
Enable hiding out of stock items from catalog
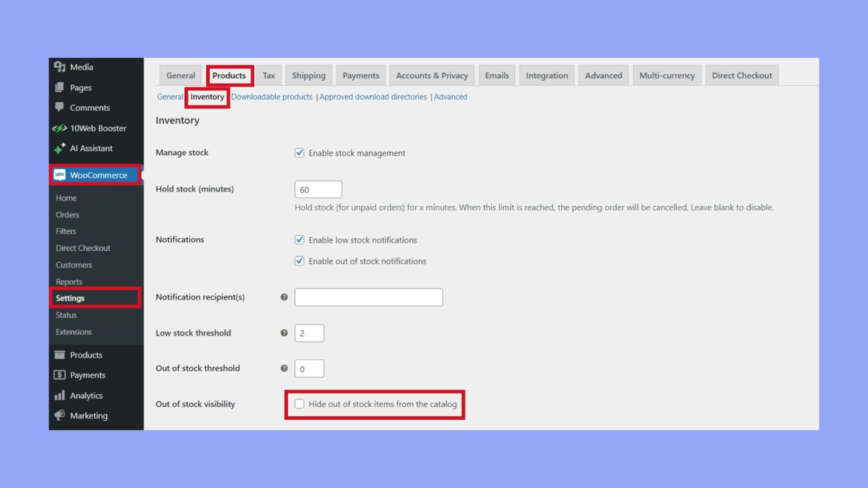coord(299,404)
